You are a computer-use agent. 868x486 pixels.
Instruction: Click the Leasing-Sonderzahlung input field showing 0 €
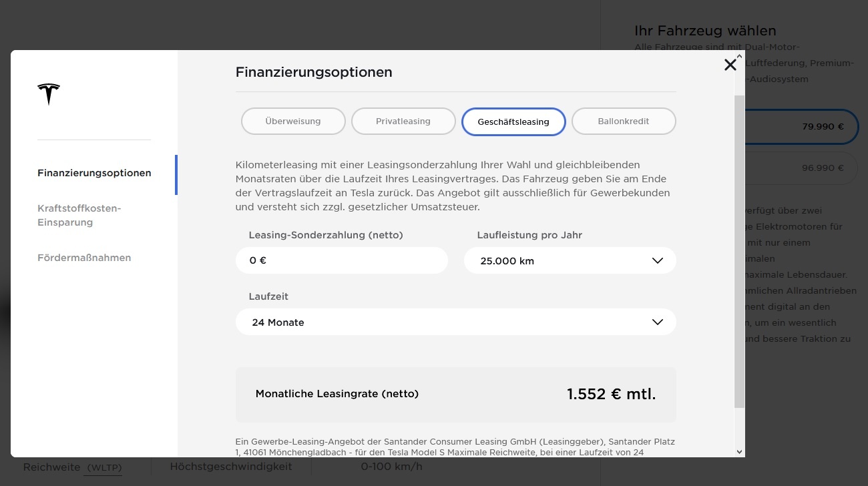pyautogui.click(x=342, y=260)
